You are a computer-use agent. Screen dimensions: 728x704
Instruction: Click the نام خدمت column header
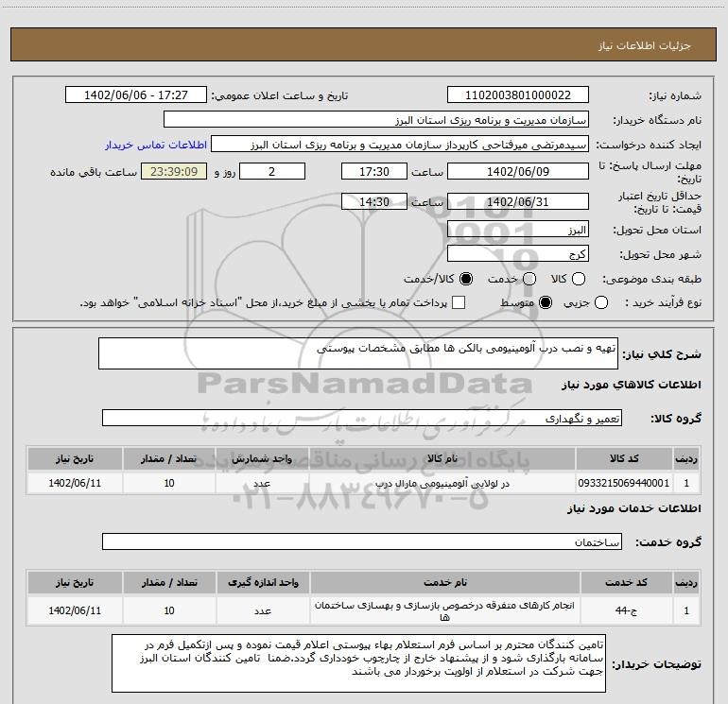pos(444,582)
